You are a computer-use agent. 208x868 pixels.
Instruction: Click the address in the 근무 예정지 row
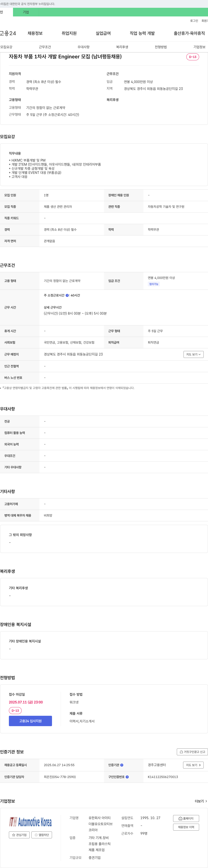pyautogui.click(x=73, y=354)
